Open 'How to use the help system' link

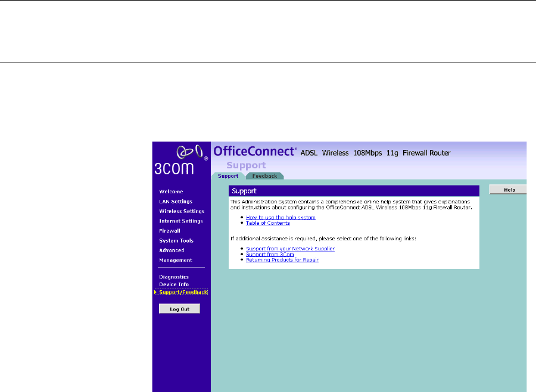(x=281, y=218)
